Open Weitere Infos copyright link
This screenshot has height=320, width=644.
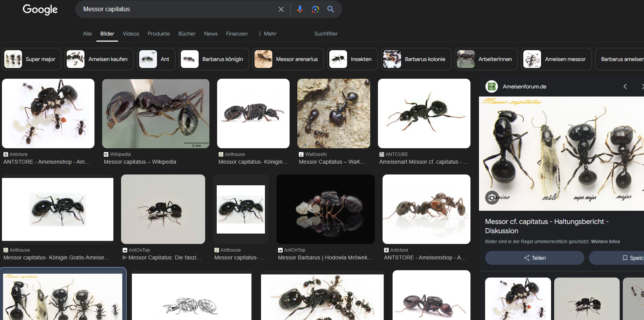click(x=605, y=242)
